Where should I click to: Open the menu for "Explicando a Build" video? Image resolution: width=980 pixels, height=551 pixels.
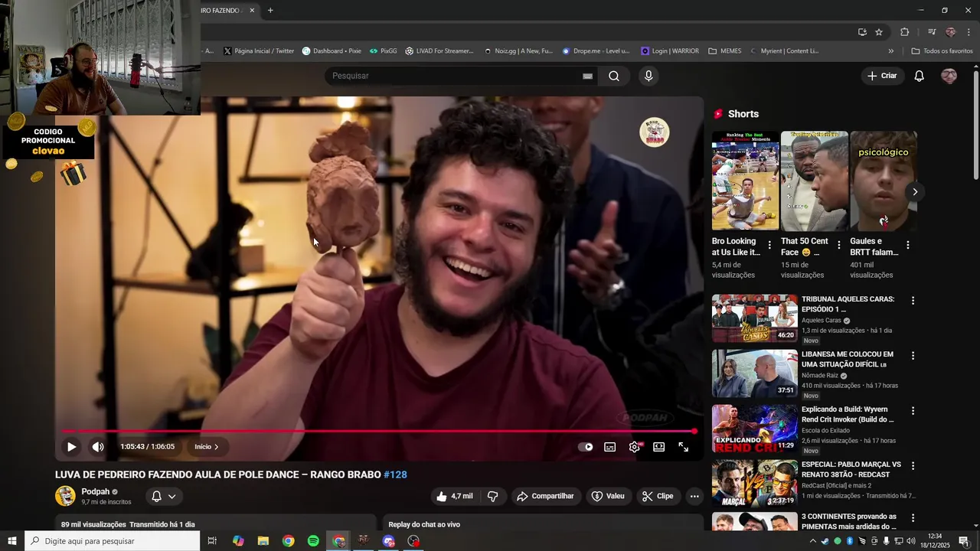[x=913, y=411]
